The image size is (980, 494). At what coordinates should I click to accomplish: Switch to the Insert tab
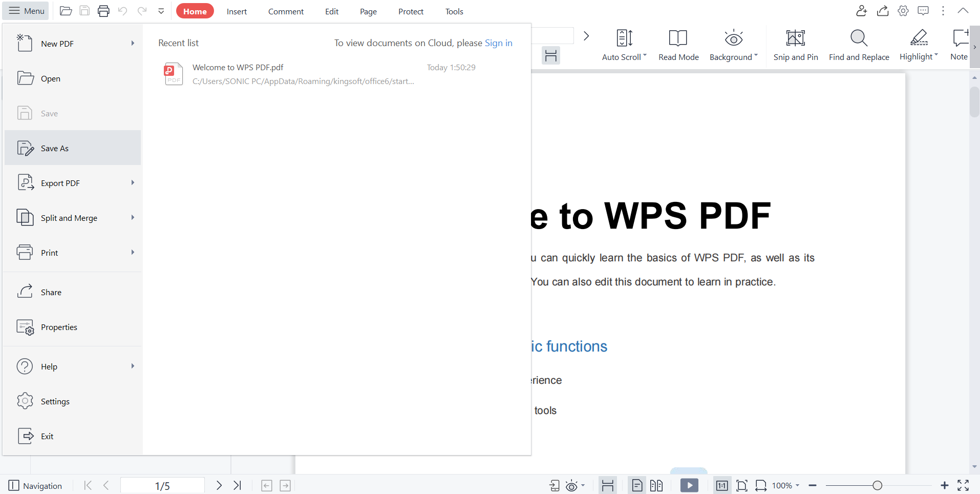tap(237, 11)
